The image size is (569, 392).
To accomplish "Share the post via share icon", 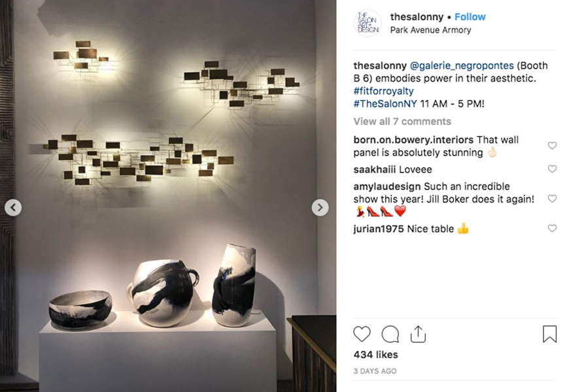I will click(418, 334).
